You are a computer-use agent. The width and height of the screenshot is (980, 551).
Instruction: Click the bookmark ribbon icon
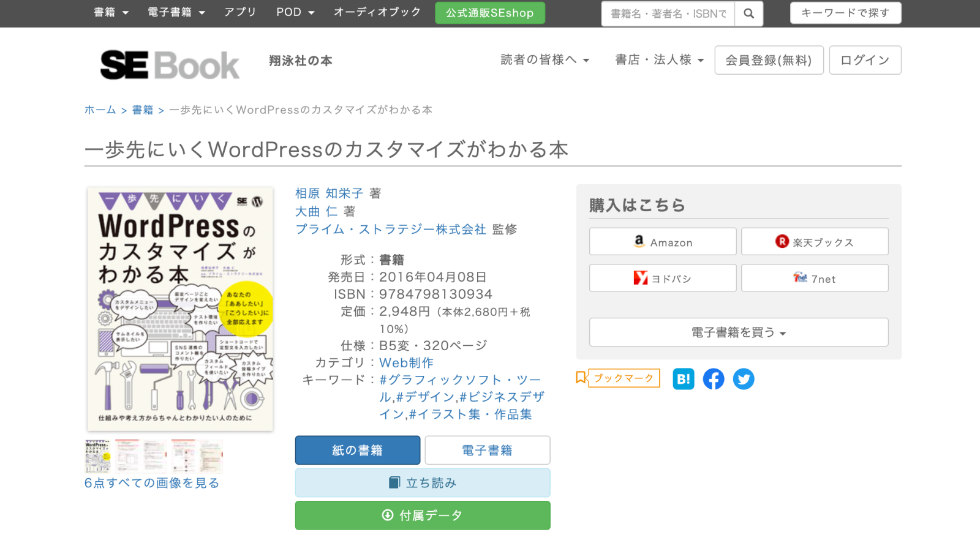click(x=581, y=378)
